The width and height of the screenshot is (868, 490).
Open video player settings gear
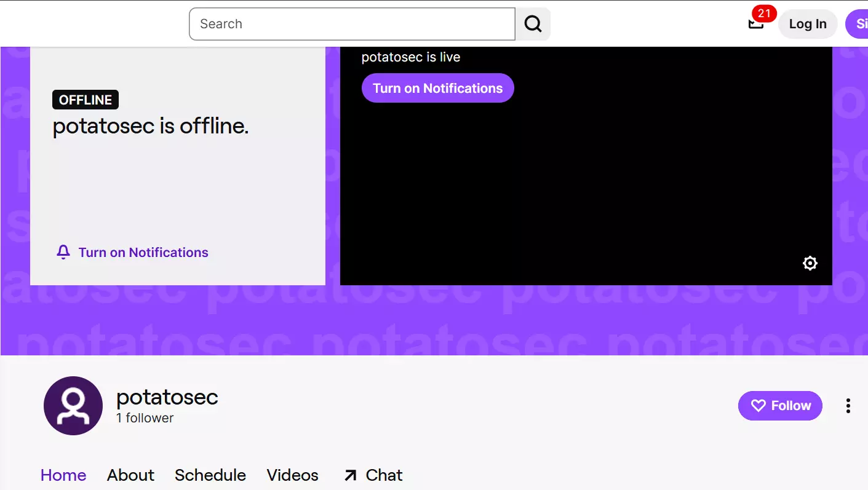pyautogui.click(x=810, y=263)
